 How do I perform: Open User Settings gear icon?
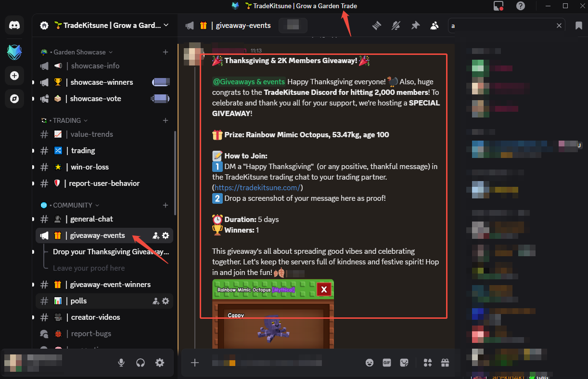[160, 363]
